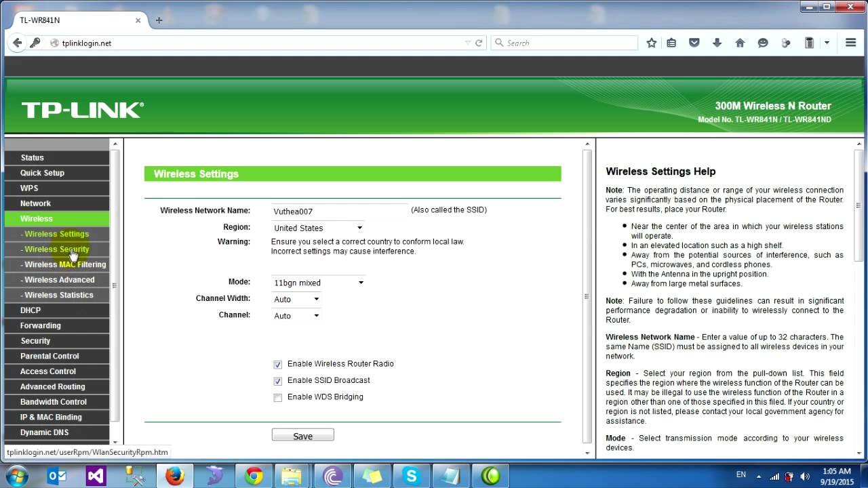Open the Dynamic DNS menu item

pyautogui.click(x=57, y=432)
